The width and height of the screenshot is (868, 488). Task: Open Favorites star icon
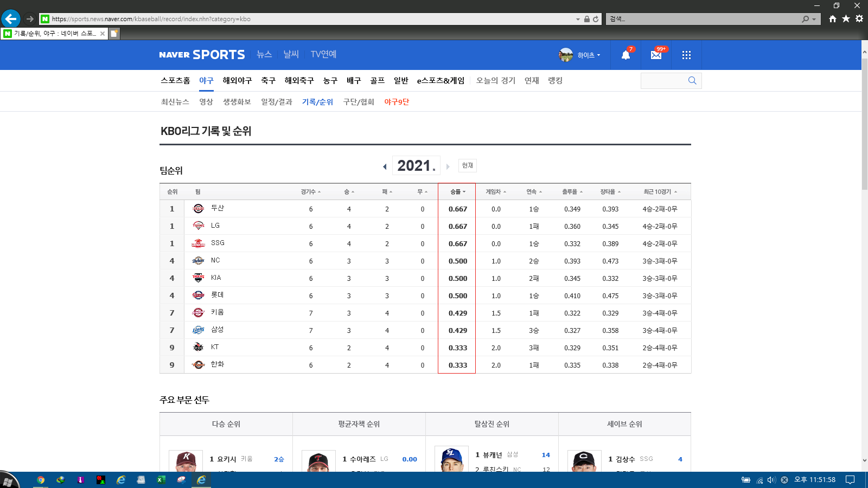[x=846, y=19]
